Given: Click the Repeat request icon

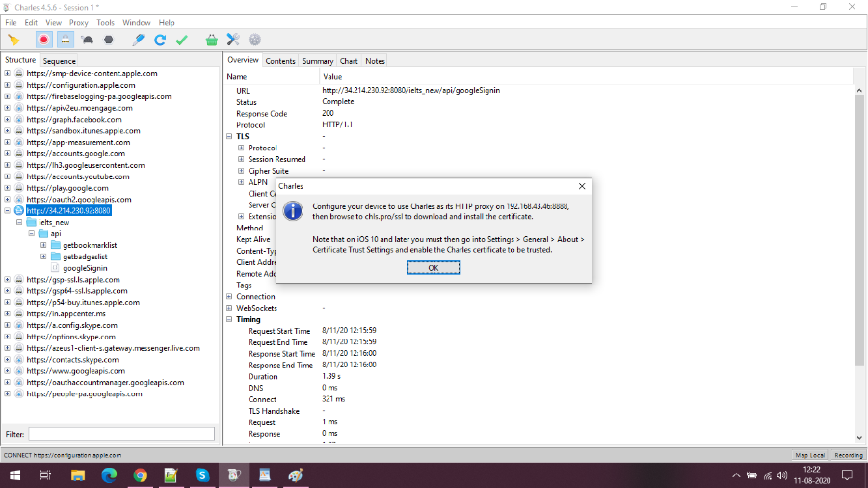Looking at the screenshot, I should pyautogui.click(x=160, y=40).
